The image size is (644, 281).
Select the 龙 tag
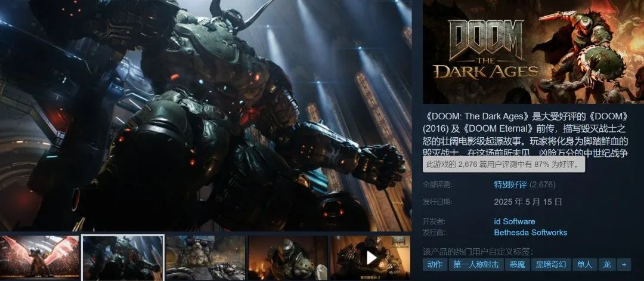click(x=607, y=264)
